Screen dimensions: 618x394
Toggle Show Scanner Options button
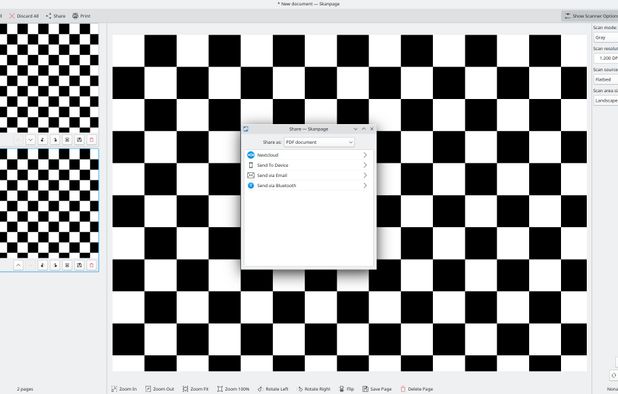(x=590, y=16)
